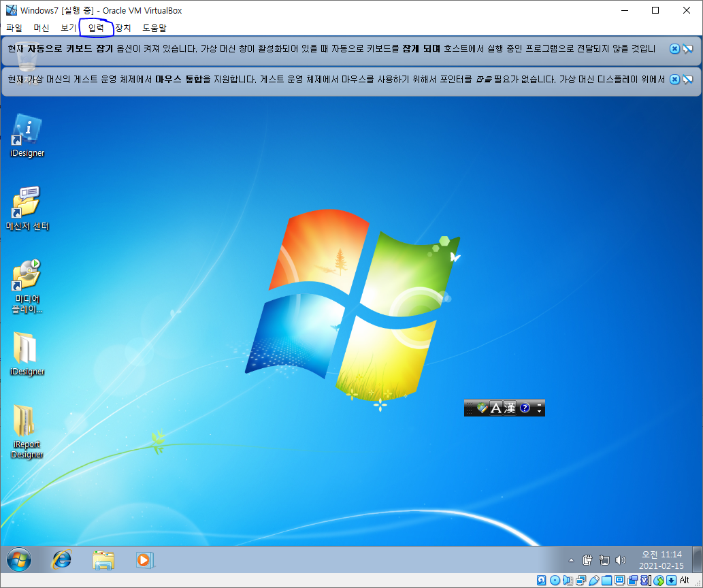
Task: Click the do-not-show-again icon on keyboard capture message
Action: (688, 49)
